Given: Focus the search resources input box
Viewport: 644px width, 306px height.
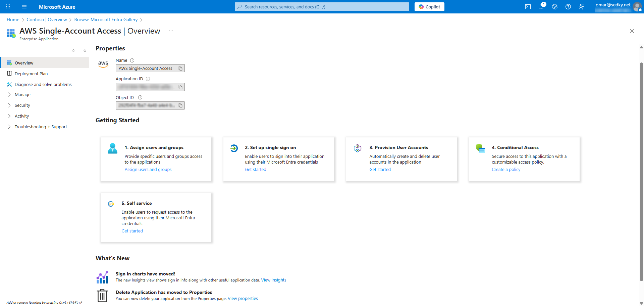Looking at the screenshot, I should [x=322, y=7].
